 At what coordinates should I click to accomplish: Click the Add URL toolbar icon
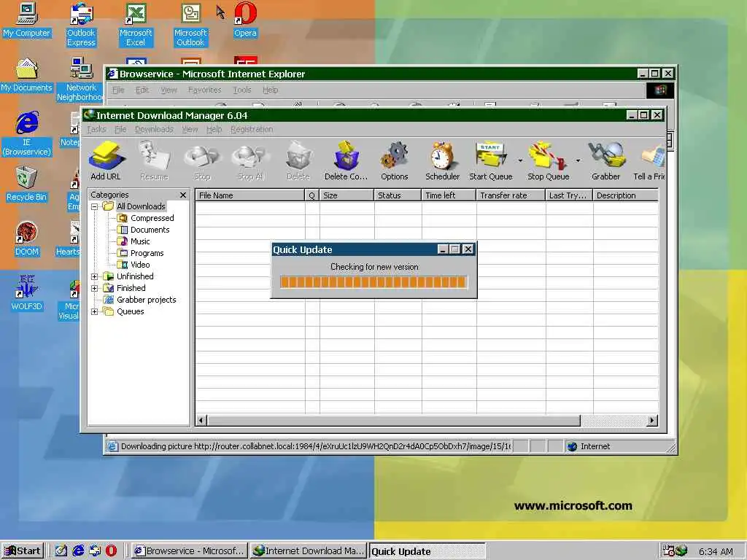[106, 160]
